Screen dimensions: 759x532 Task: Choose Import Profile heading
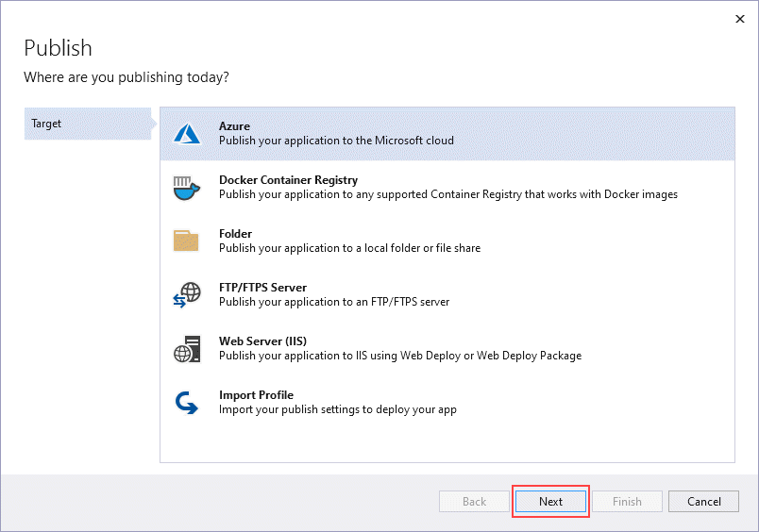point(256,395)
